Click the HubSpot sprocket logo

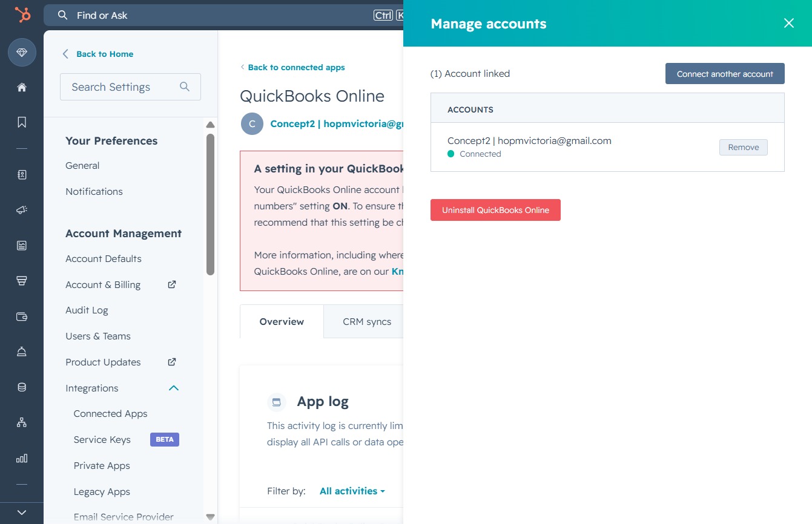22,15
